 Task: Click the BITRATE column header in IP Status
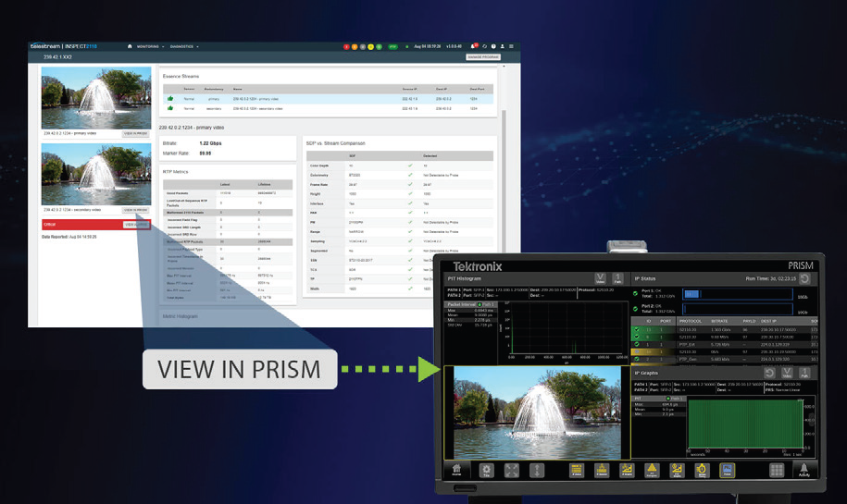(719, 321)
